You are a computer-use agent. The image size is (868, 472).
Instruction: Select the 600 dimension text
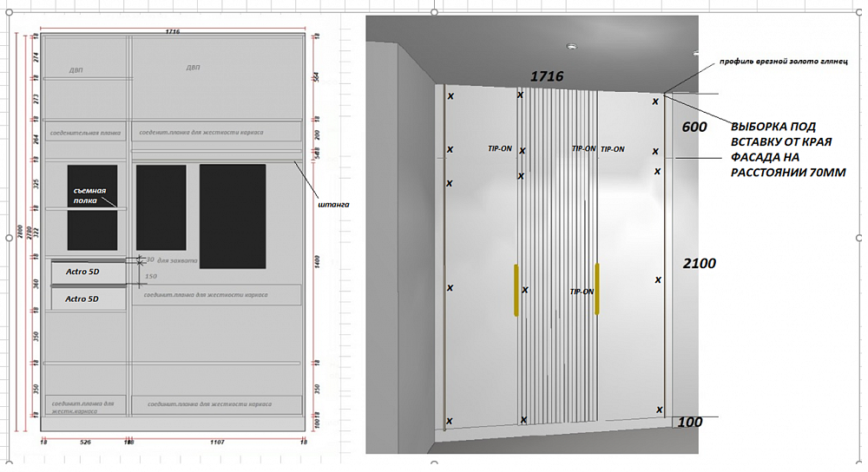(x=694, y=127)
